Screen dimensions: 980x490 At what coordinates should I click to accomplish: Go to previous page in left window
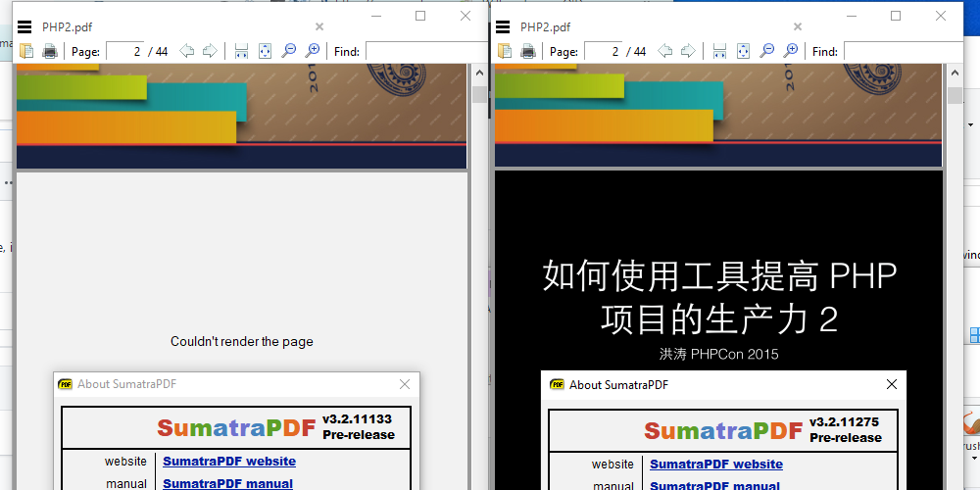click(186, 51)
